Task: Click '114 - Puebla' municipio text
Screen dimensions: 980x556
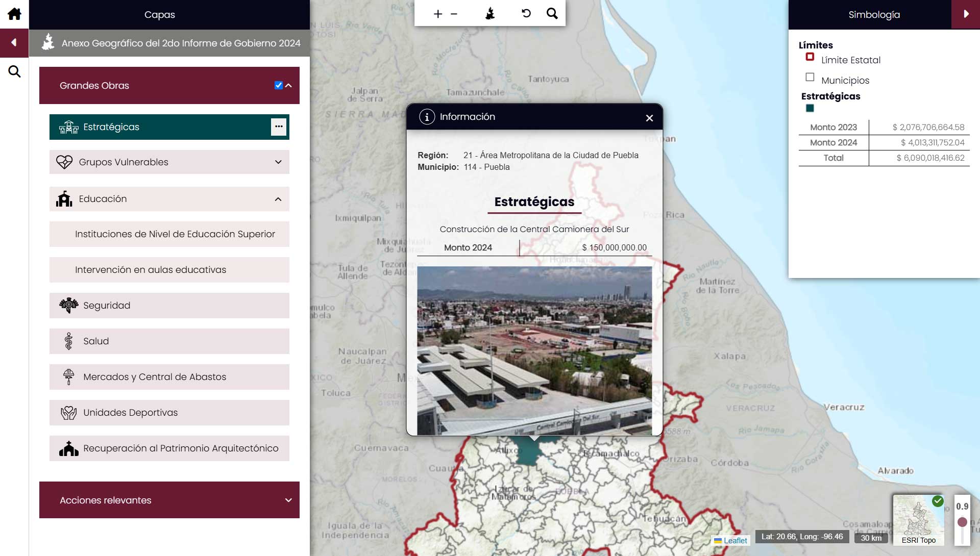Action: click(486, 167)
